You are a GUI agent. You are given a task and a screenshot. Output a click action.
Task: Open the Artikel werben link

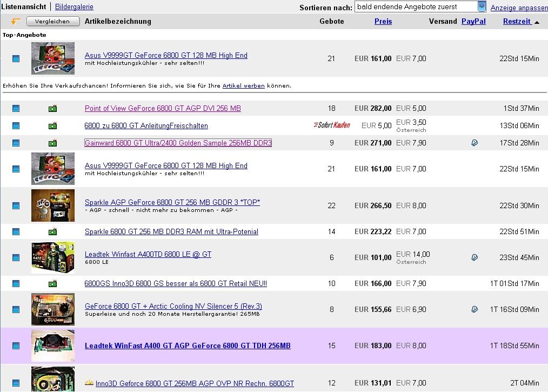click(x=243, y=85)
